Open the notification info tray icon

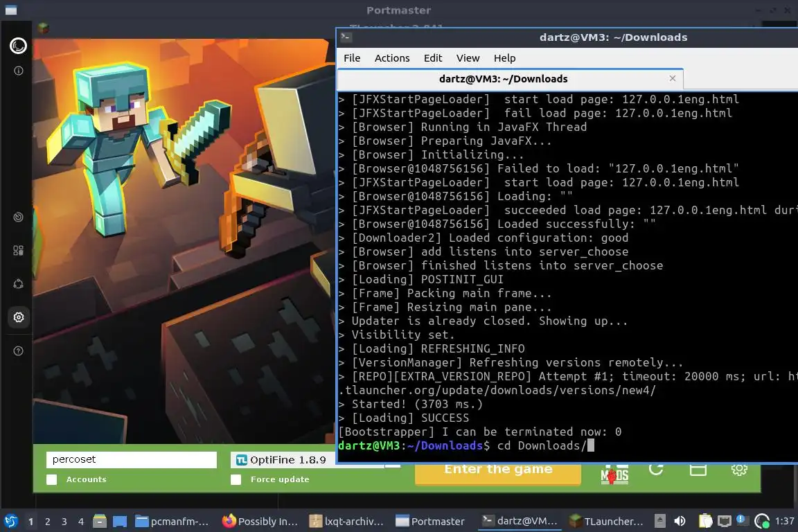click(x=743, y=520)
